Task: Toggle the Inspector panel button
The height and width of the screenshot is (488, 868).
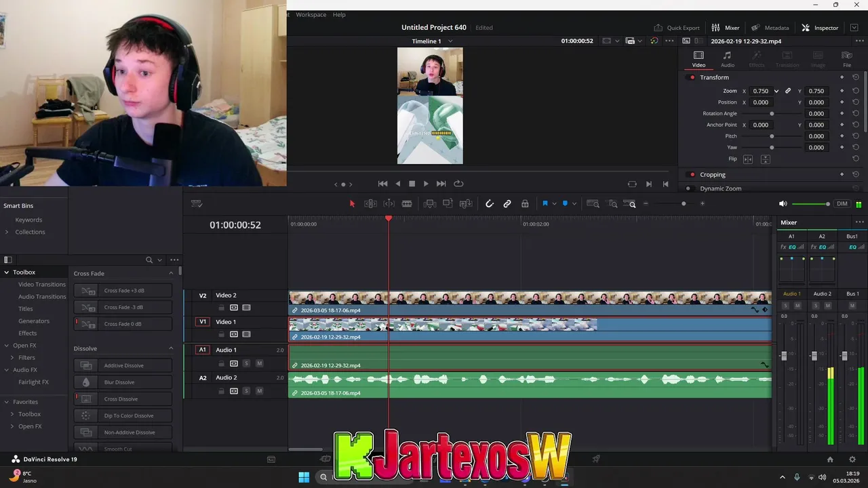Action: (821, 28)
